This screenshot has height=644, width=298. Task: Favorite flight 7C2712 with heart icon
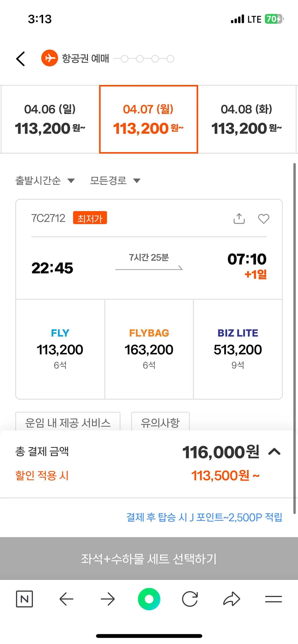tap(263, 218)
